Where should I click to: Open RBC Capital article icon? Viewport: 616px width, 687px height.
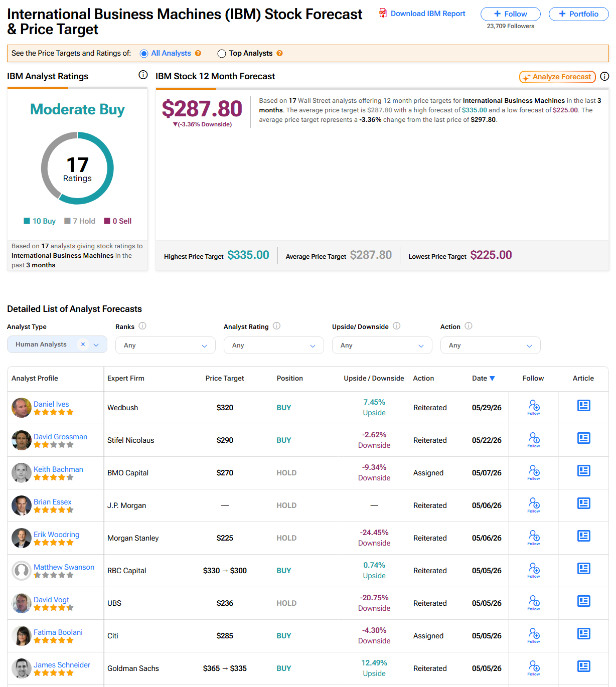pos(584,568)
